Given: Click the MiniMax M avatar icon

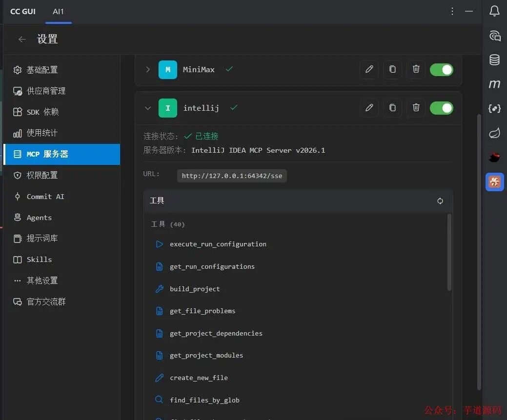Looking at the screenshot, I should tap(167, 70).
